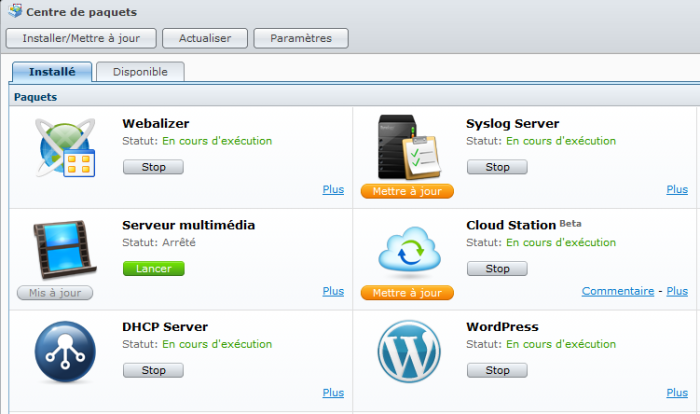Image resolution: width=700 pixels, height=414 pixels.
Task: Switch to the Disponible tab
Action: 140,72
